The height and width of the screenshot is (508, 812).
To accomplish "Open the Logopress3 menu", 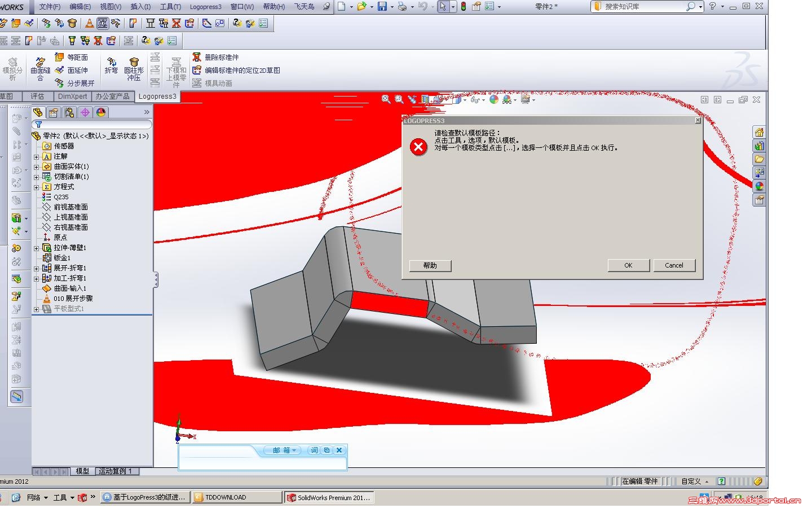I will [206, 7].
